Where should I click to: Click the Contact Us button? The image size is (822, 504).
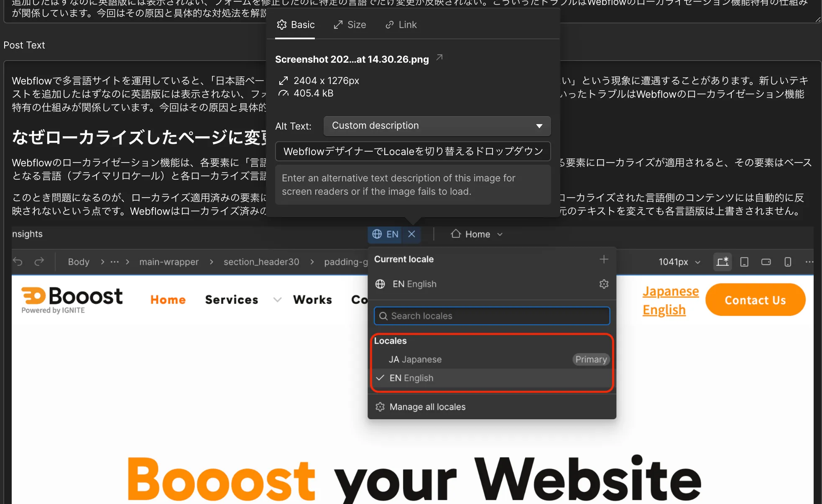tap(755, 300)
